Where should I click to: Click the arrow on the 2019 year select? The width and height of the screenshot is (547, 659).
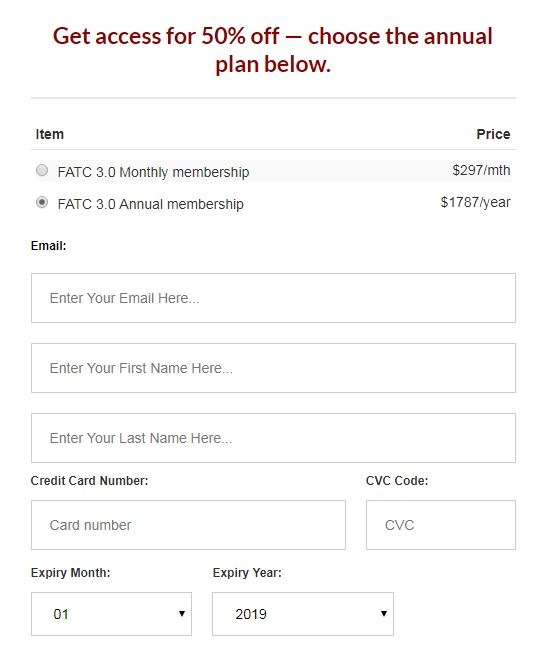point(384,614)
